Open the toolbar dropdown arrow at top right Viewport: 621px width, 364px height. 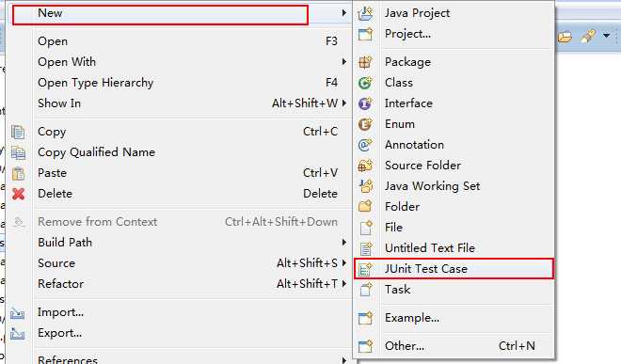click(x=606, y=36)
